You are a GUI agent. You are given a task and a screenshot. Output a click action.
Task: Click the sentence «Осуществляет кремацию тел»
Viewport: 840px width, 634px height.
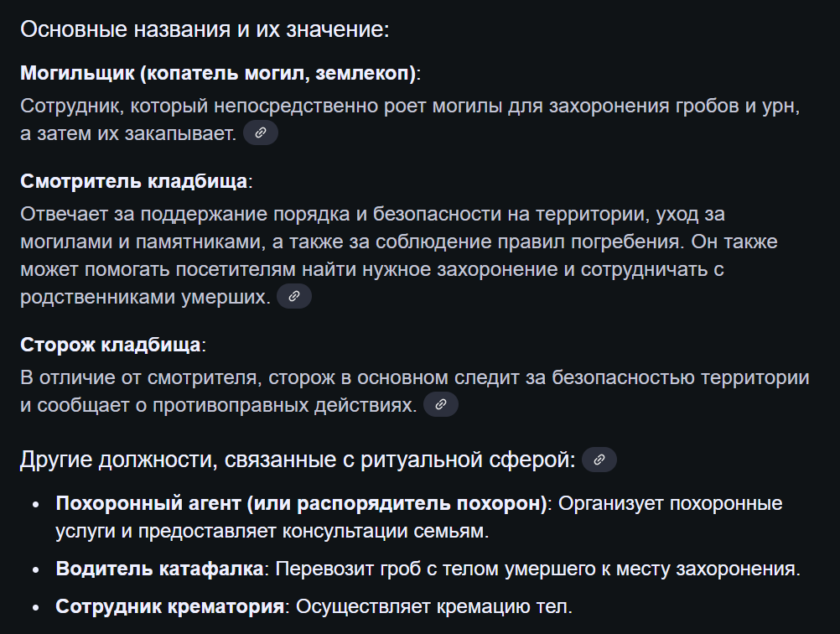click(434, 606)
